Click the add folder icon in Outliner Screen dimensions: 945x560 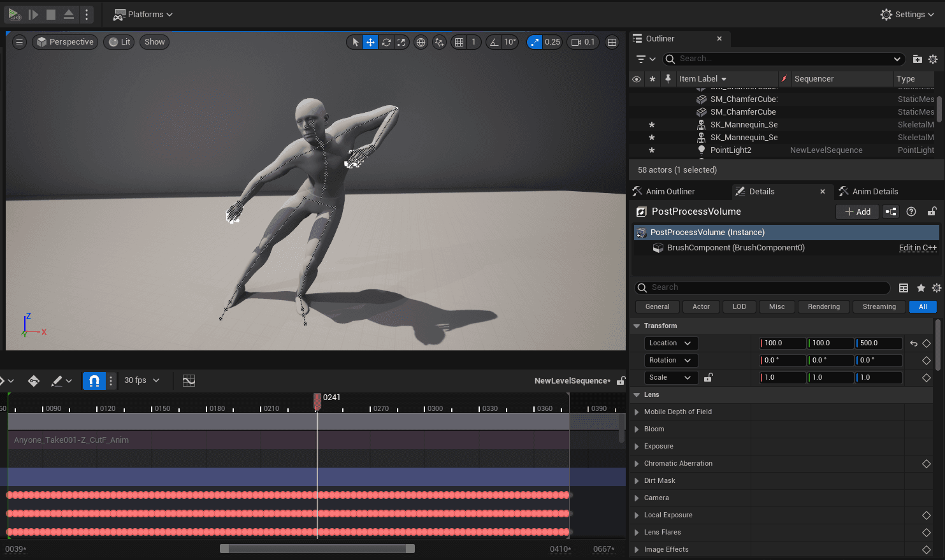pyautogui.click(x=917, y=59)
